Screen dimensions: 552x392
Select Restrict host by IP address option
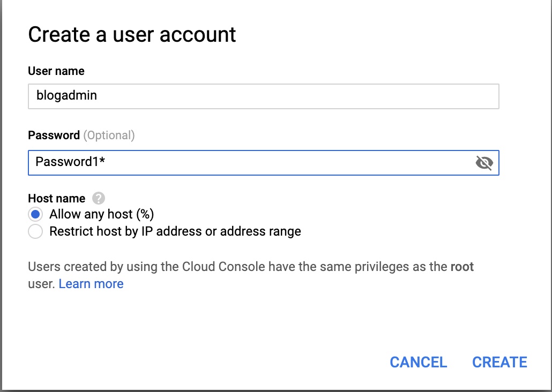[35, 231]
